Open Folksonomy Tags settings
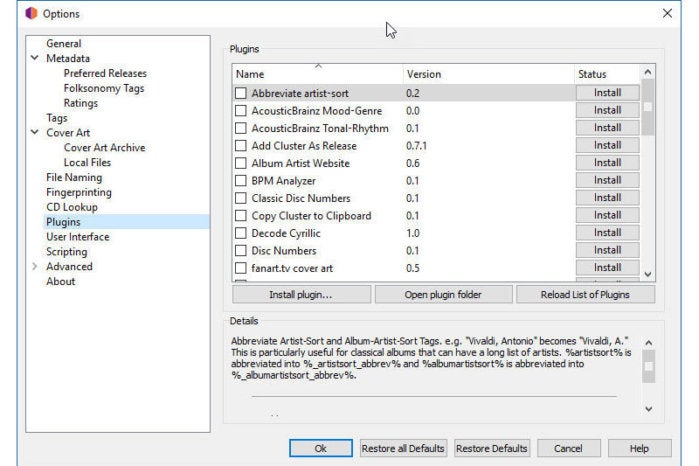This screenshot has width=699, height=466. (x=104, y=88)
